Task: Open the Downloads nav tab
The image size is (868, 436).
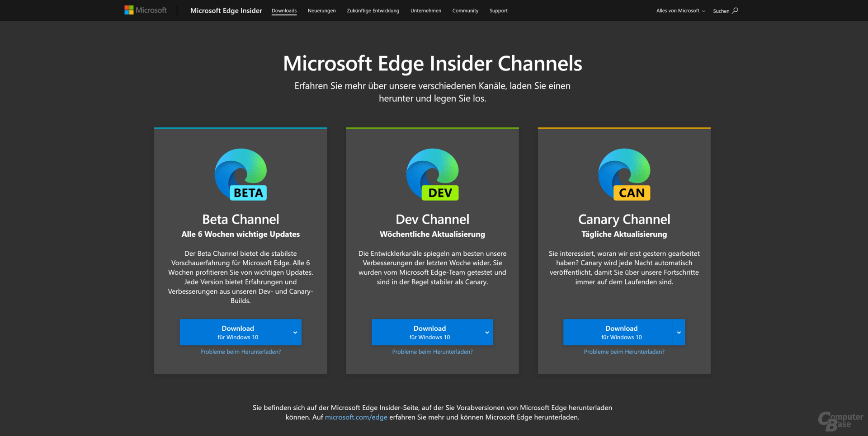Action: [x=284, y=10]
